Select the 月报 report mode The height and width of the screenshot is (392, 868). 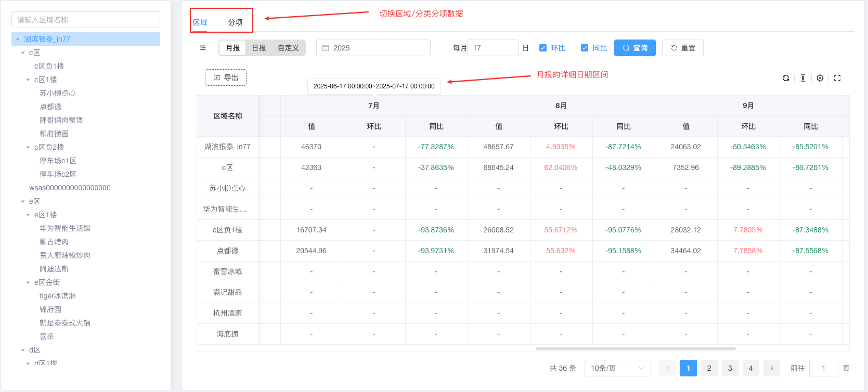click(233, 48)
